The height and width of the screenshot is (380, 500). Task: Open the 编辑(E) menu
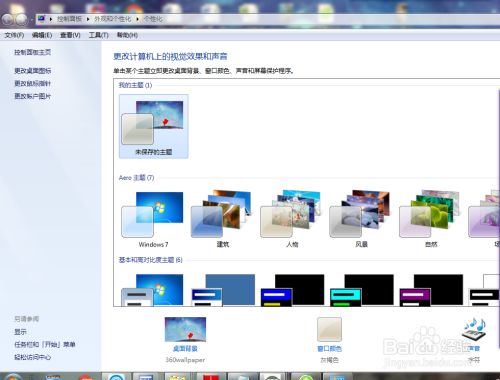[x=42, y=35]
